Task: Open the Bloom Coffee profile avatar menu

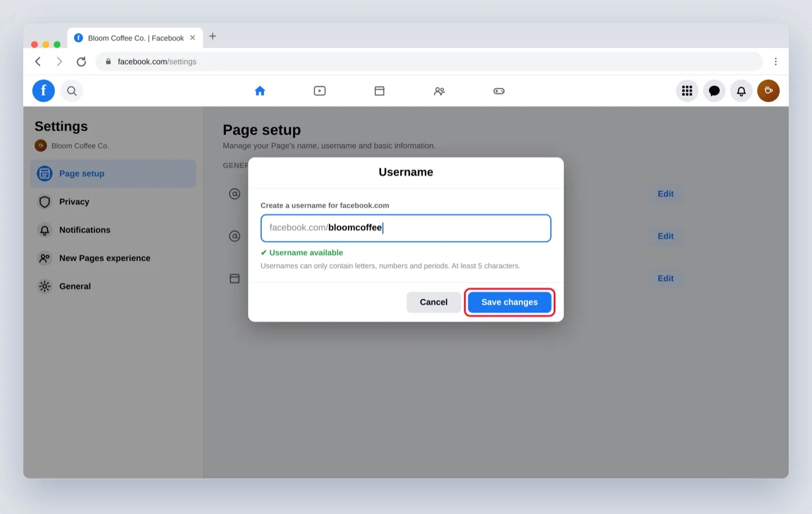Action: pos(768,91)
